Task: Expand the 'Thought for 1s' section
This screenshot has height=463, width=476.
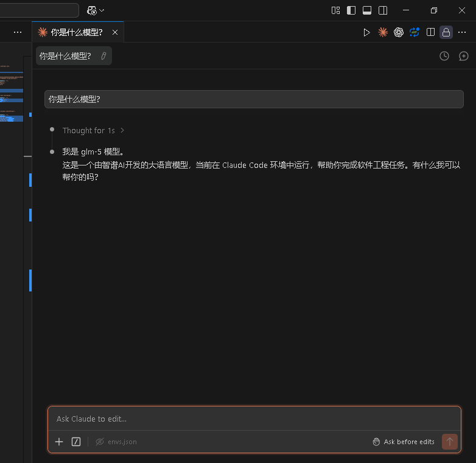Action: click(93, 130)
